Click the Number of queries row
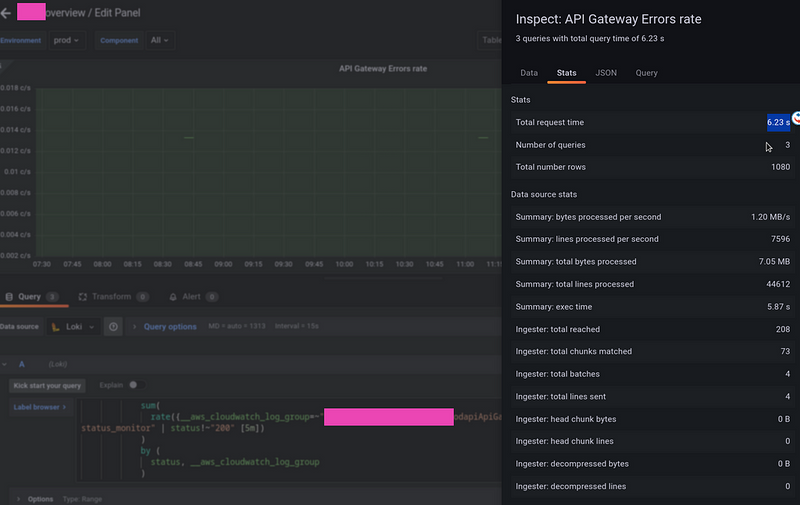Viewport: 800px width, 505px height. coord(653,145)
